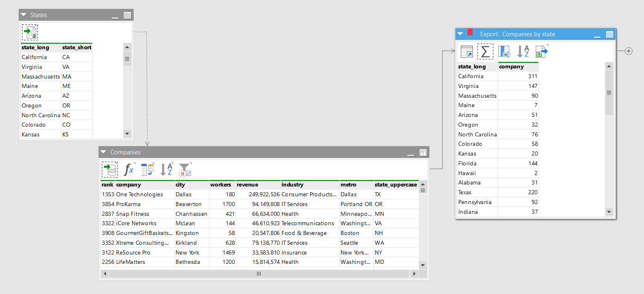Click the revenue column header
The image size is (644, 294).
click(258, 185)
